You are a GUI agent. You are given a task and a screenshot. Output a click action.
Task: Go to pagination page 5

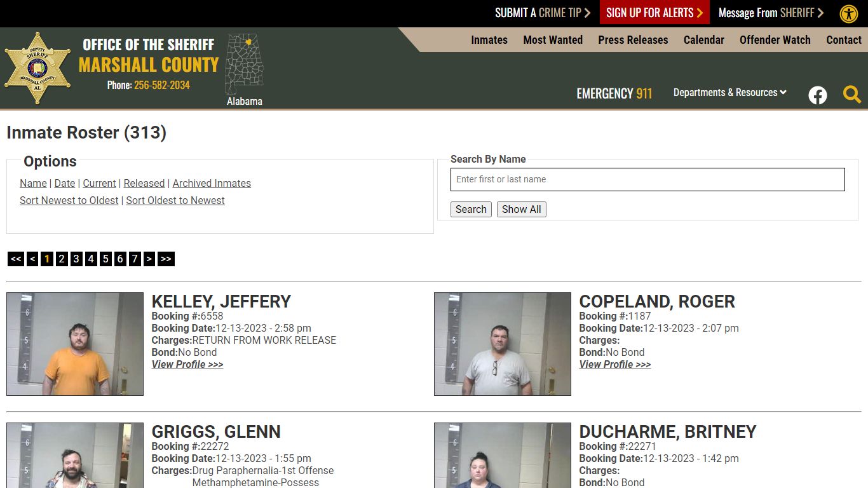coord(105,259)
